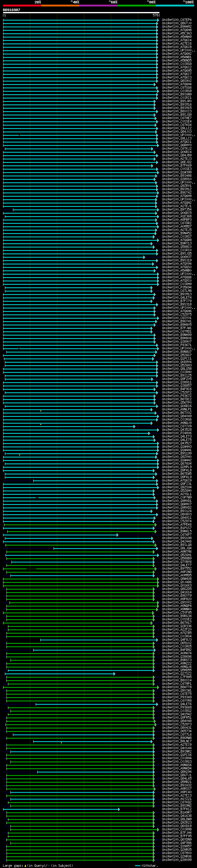Screen dimensions: 197x868
Task: Open hit UniRef100_C6THE7
Action: pyautogui.click(x=176, y=118)
